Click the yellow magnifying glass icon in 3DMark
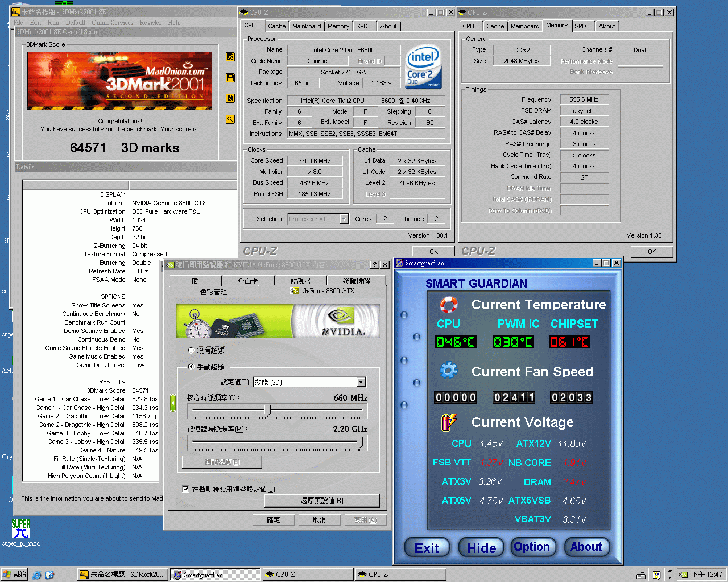This screenshot has width=728, height=582. click(230, 119)
